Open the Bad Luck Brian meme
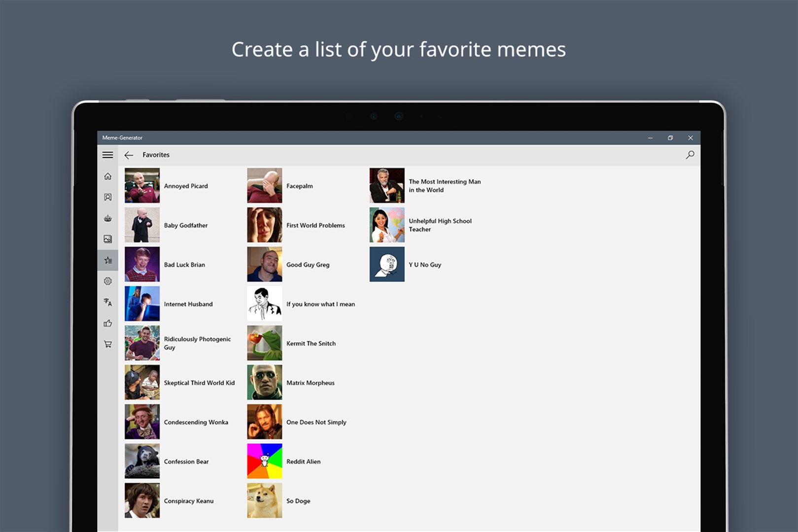This screenshot has height=532, width=798. click(142, 265)
